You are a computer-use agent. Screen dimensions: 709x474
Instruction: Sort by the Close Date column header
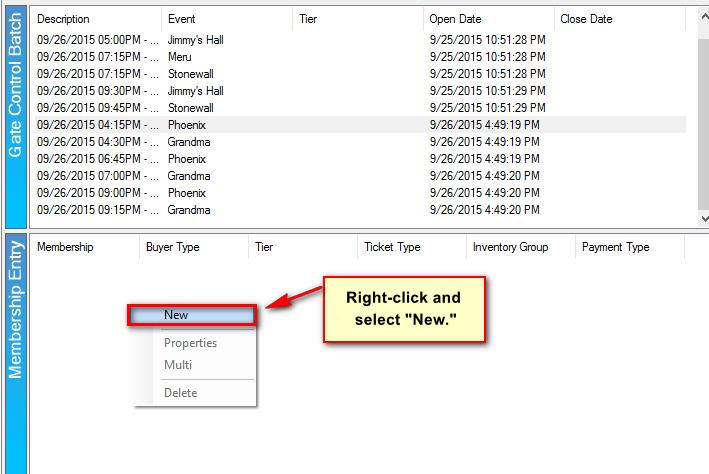pyautogui.click(x=620, y=19)
